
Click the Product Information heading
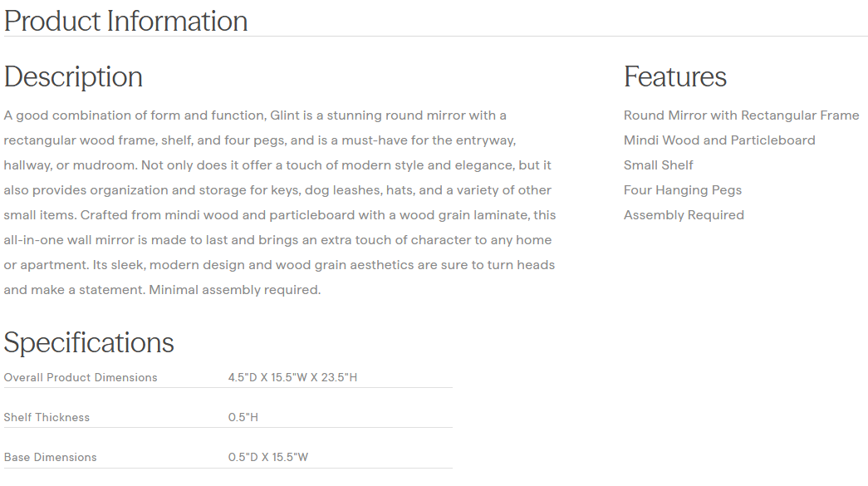[x=125, y=21]
